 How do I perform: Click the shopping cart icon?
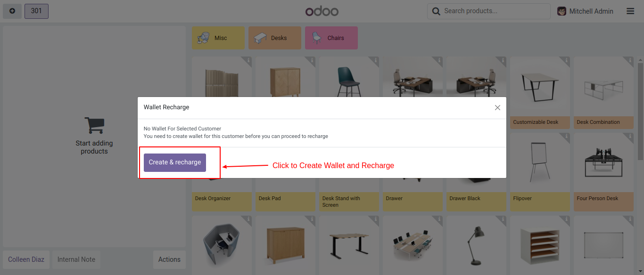(94, 125)
